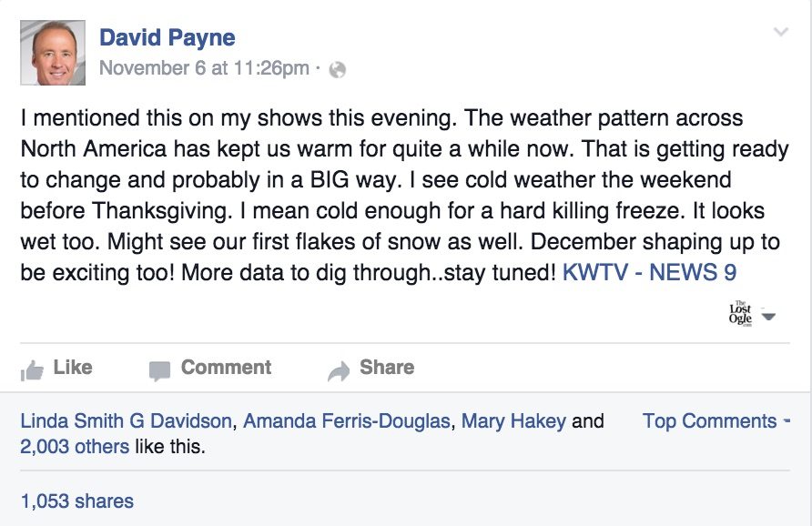
Task: View the 1,053 shares list
Action: click(76, 501)
